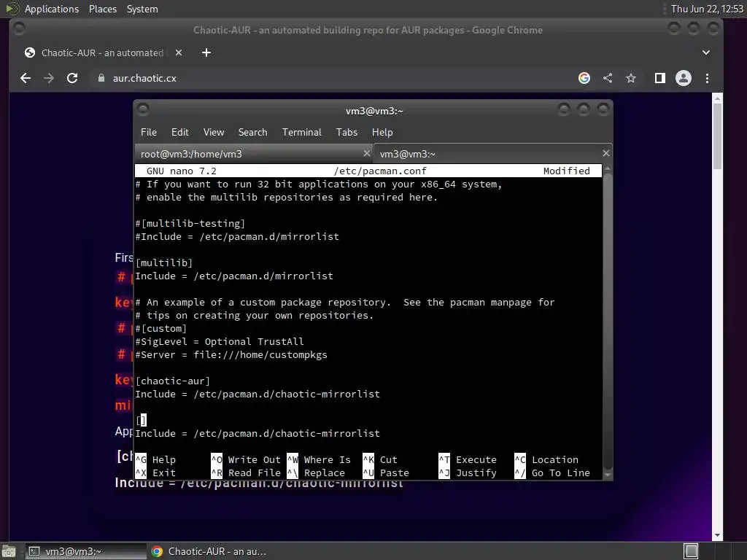
Task: Reload the Chaotic-AUR page
Action: [x=72, y=78]
